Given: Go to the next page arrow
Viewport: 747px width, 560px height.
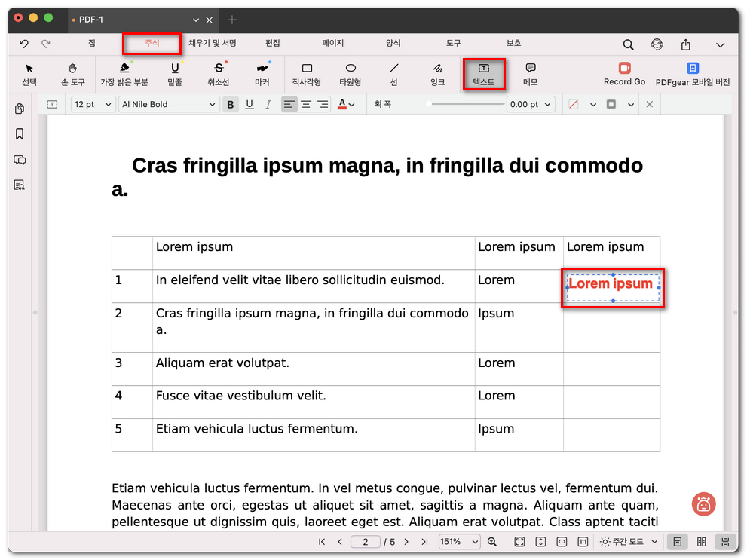Looking at the screenshot, I should click(406, 542).
